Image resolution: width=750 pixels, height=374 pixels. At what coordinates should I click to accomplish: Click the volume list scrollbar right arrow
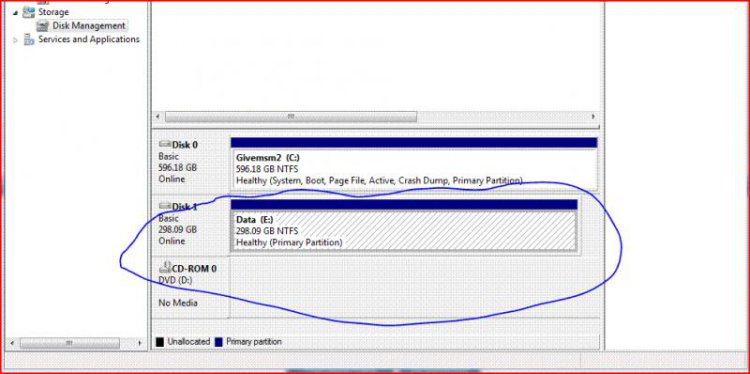coord(593,117)
